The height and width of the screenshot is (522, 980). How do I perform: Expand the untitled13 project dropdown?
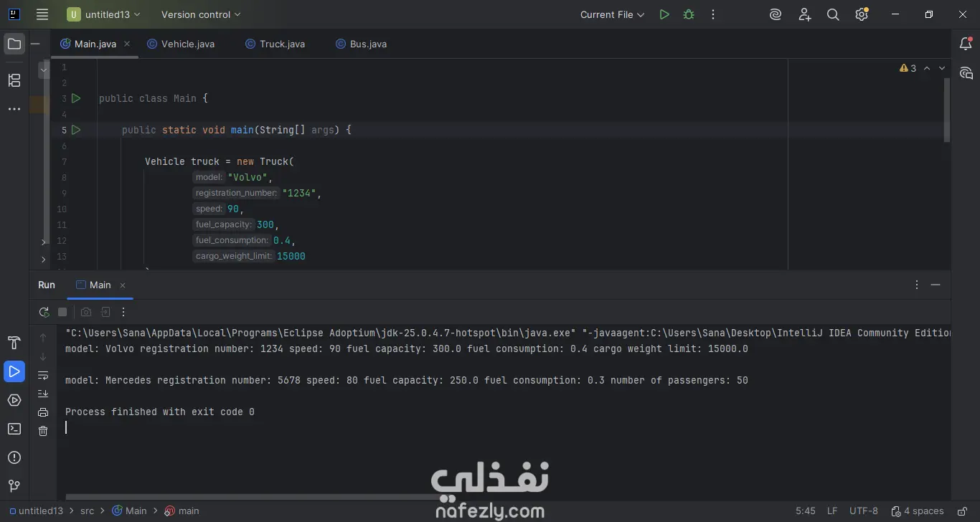click(x=104, y=14)
